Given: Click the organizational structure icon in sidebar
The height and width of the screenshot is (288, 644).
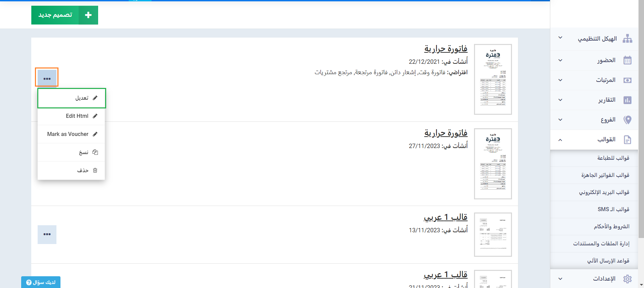Looking at the screenshot, I should [x=627, y=39].
